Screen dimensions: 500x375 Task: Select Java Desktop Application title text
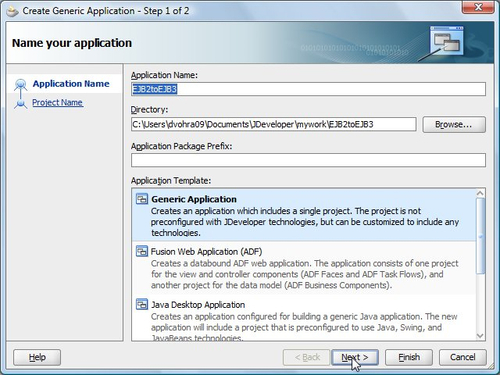(198, 305)
